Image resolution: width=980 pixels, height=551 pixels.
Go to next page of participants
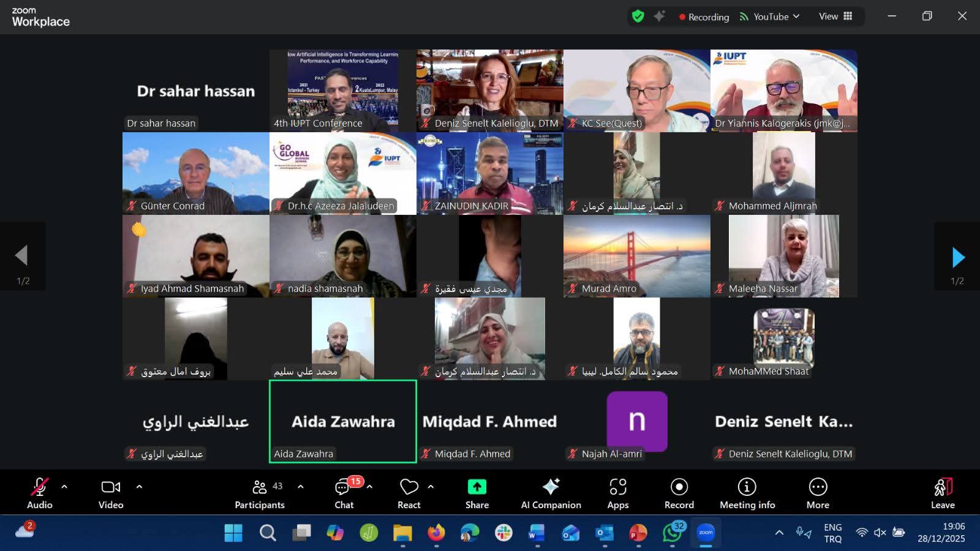958,258
